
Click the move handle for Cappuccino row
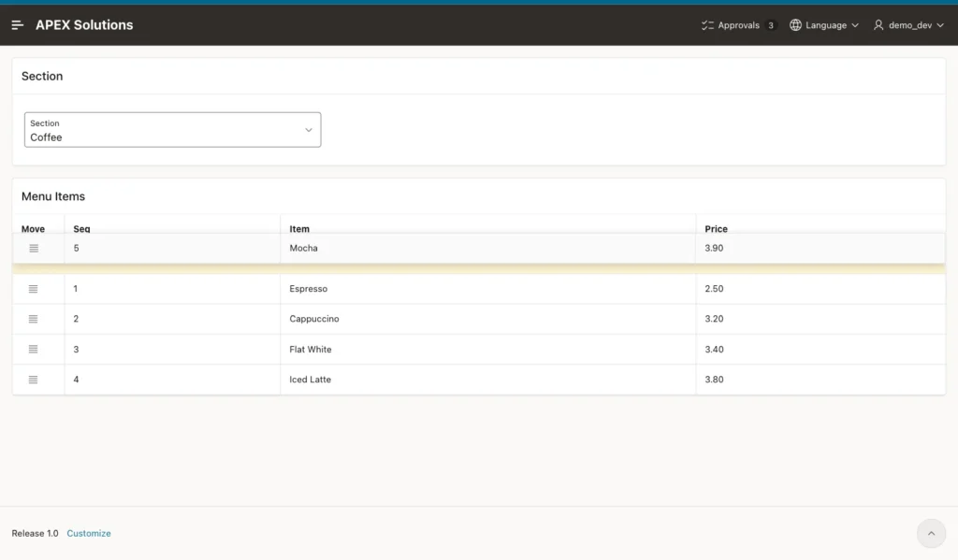pyautogui.click(x=33, y=319)
